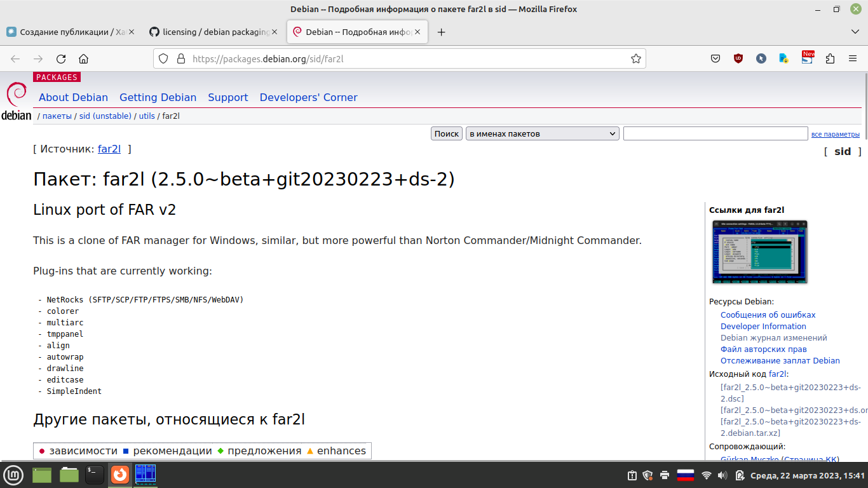Open the document download extension icon

(x=784, y=58)
